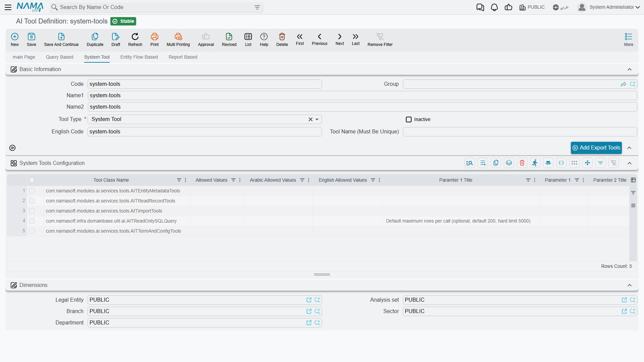Click the NAMA ERP logo
The width and height of the screenshot is (644, 362).
30,7
